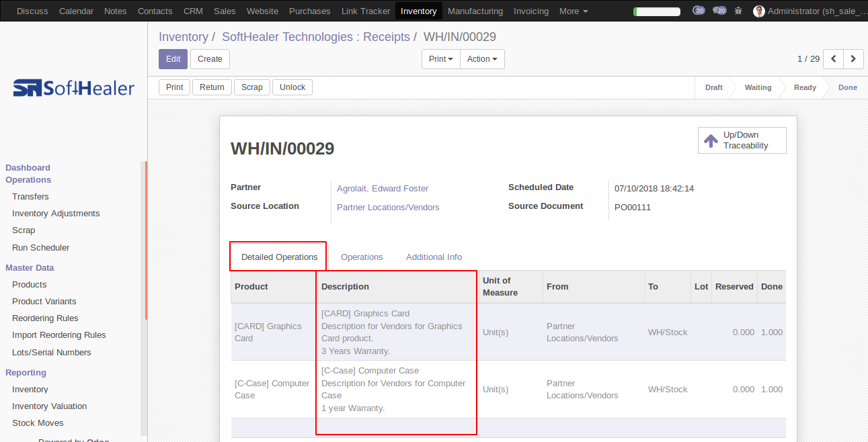This screenshot has height=442, width=868.
Task: Select the Waiting status stage
Action: (758, 87)
